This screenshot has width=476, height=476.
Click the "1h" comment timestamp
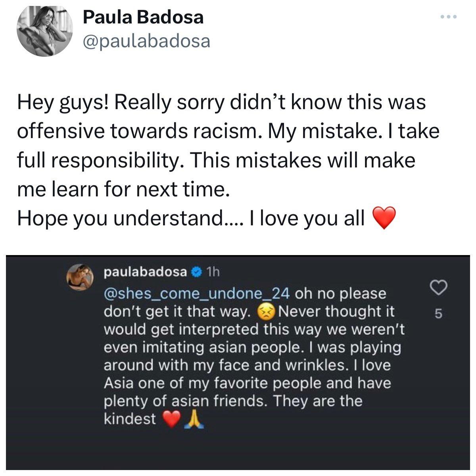213,272
